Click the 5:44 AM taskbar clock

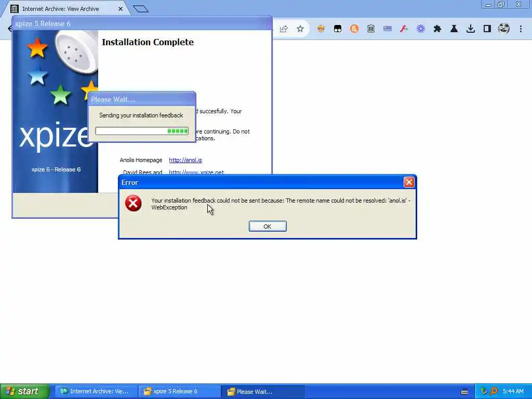click(x=513, y=391)
